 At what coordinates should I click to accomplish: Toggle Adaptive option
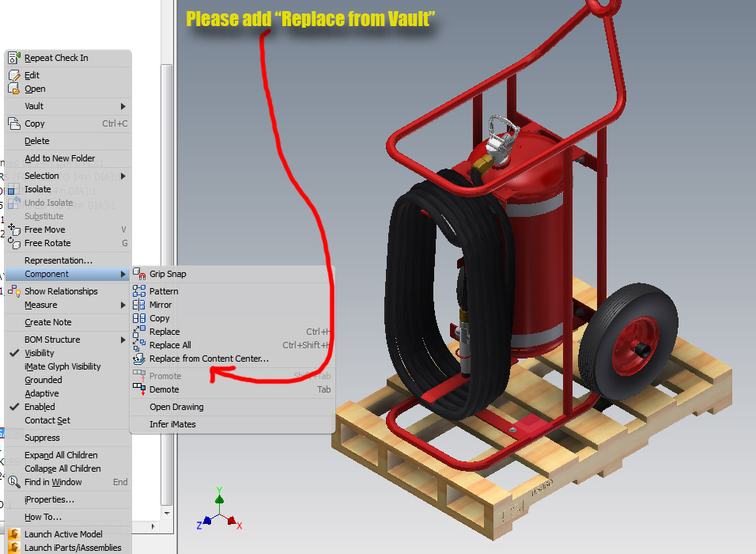(67, 393)
